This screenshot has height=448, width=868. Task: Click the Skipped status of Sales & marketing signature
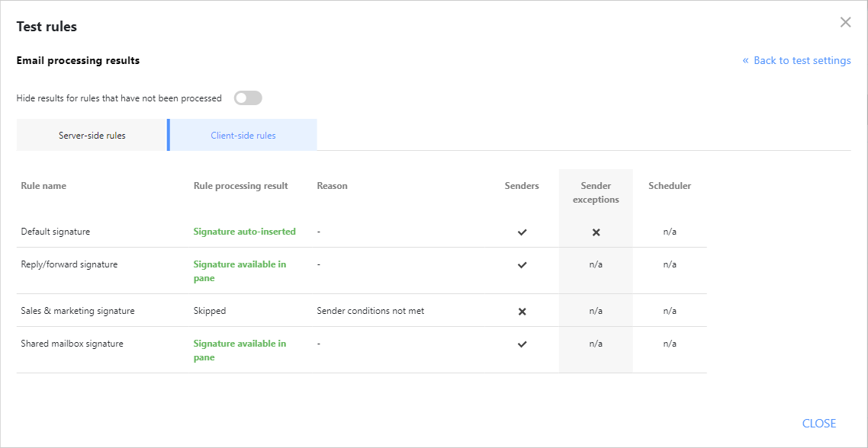pyautogui.click(x=210, y=310)
